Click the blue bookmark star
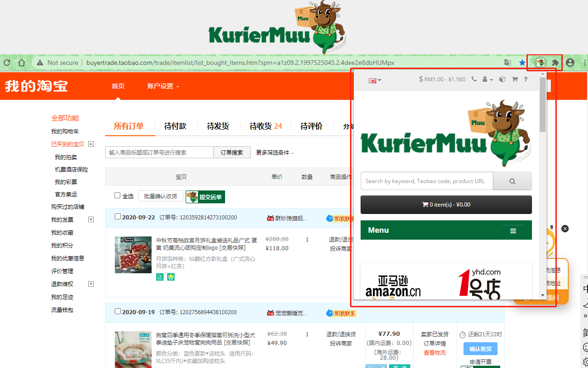 point(522,63)
